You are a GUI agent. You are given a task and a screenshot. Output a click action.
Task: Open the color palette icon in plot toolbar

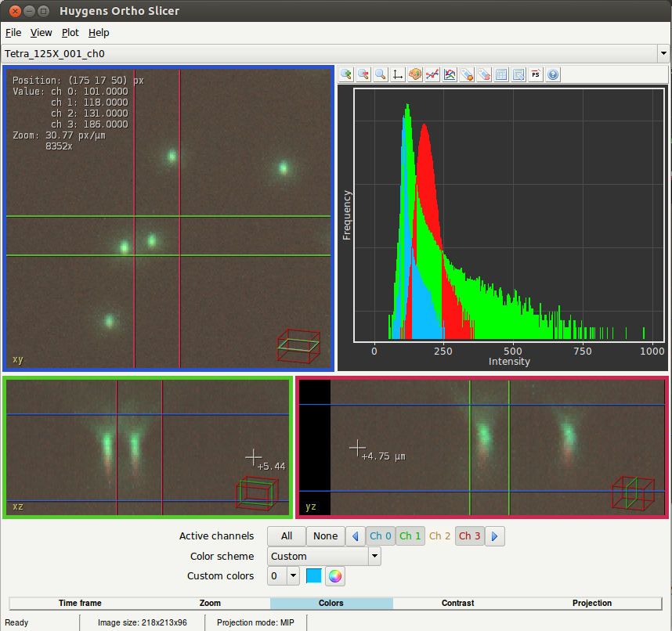pos(415,75)
